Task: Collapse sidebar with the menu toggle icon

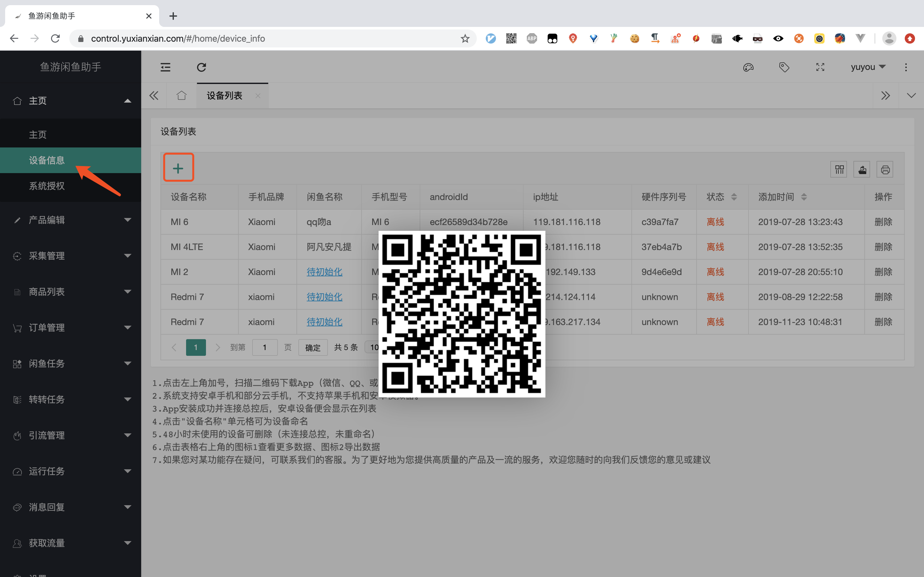Action: tap(165, 68)
